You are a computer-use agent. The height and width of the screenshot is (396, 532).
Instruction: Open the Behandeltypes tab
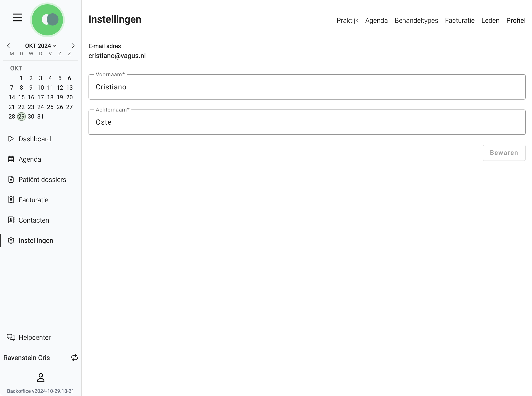(416, 20)
